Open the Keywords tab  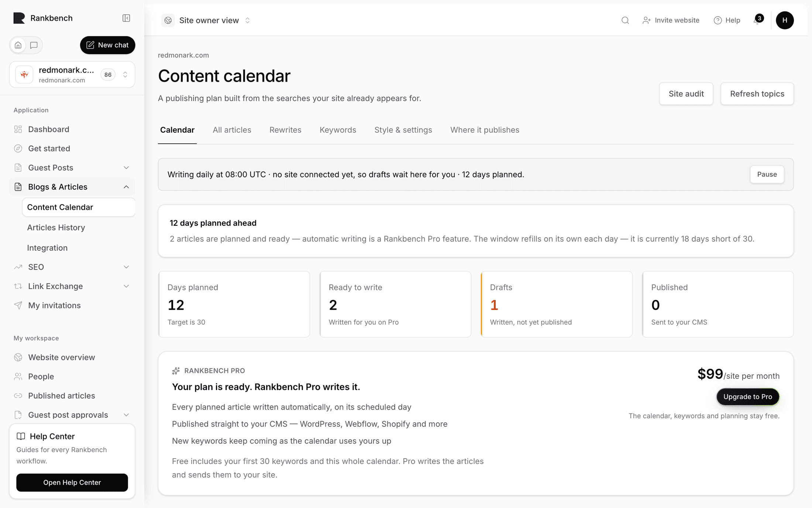click(338, 130)
